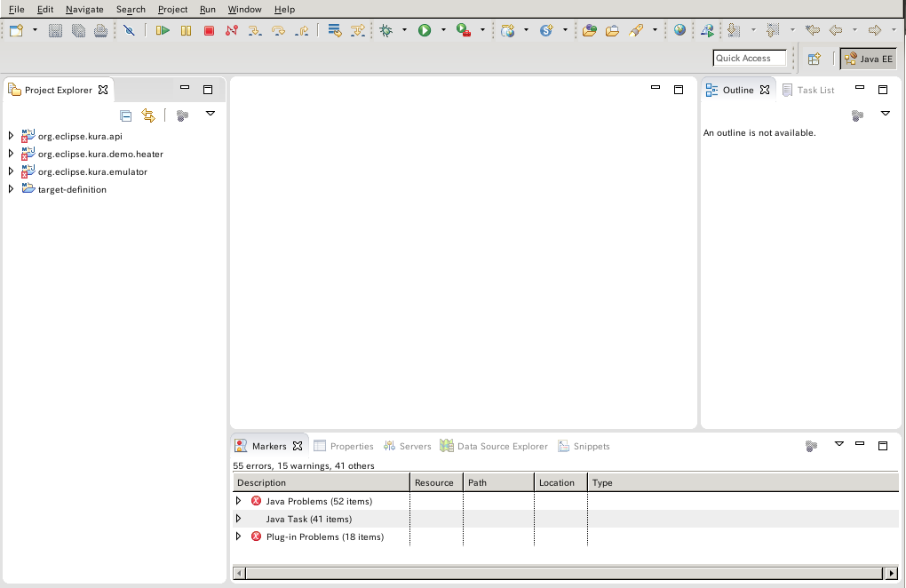Expand org.eclipse.kura.demo.heater project
This screenshot has height=588, width=906.
coord(11,154)
